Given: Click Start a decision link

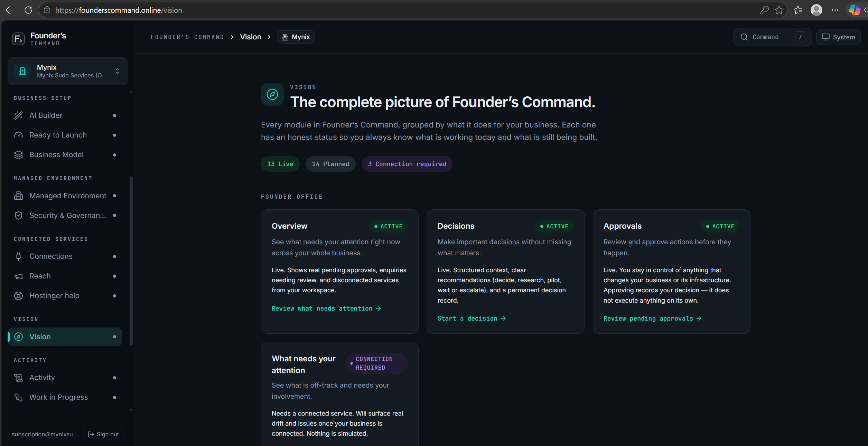Looking at the screenshot, I should point(472,319).
